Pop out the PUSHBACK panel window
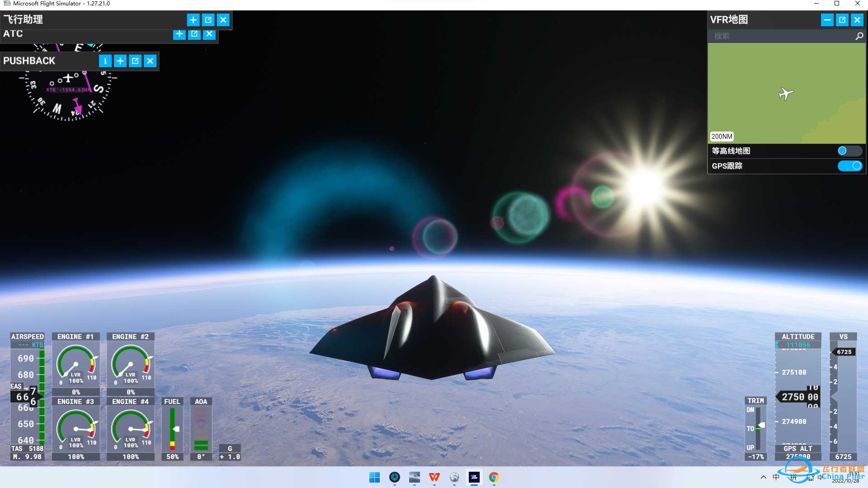 coord(135,61)
